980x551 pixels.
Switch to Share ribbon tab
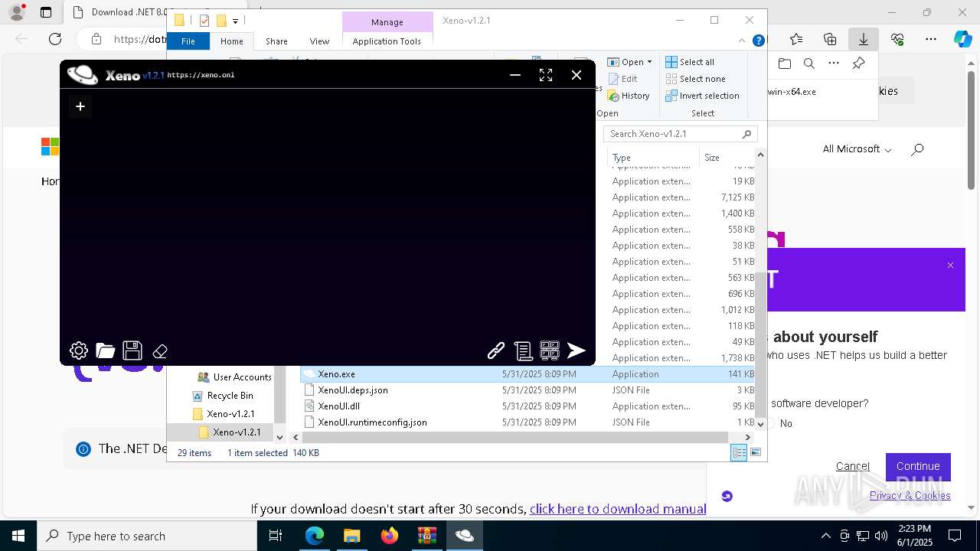[276, 41]
